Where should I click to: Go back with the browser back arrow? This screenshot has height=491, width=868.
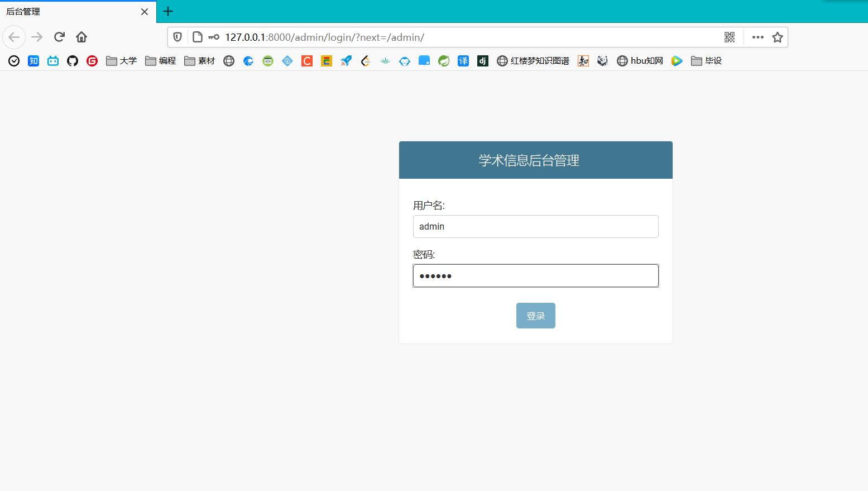point(14,37)
